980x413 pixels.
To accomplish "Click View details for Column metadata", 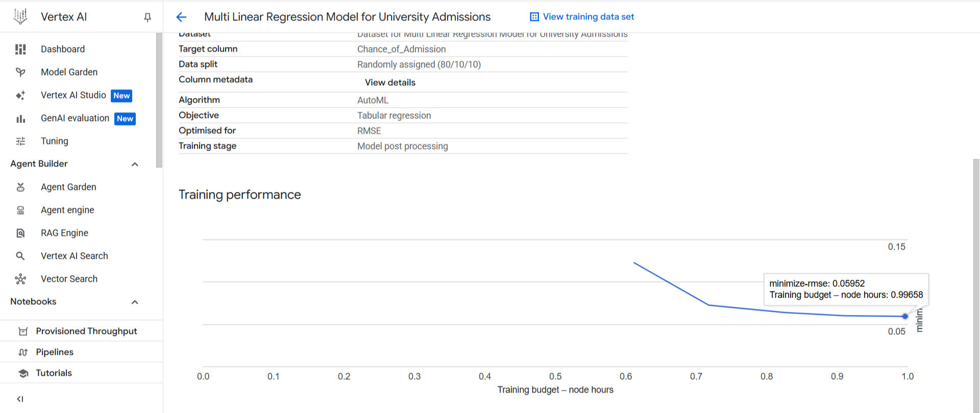I will click(390, 82).
